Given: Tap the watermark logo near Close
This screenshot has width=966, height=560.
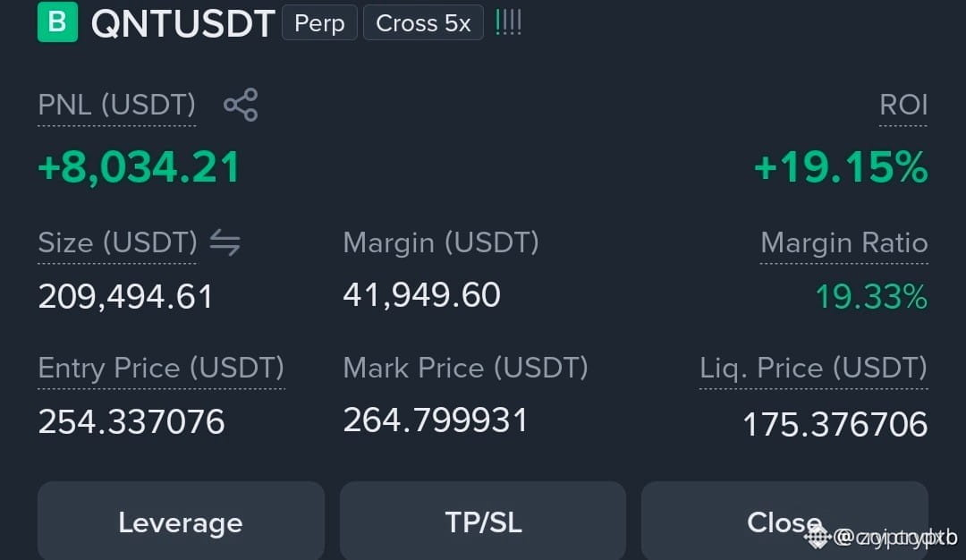Looking at the screenshot, I should pyautogui.click(x=818, y=538).
